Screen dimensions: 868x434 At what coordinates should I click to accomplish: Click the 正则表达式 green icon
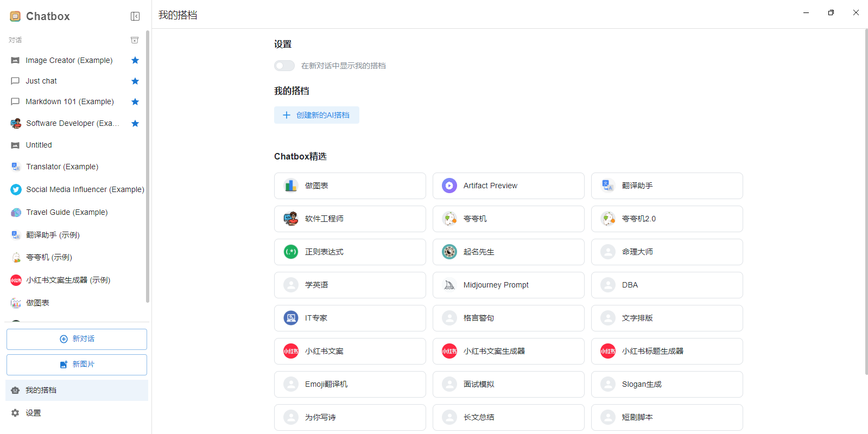[x=291, y=252]
